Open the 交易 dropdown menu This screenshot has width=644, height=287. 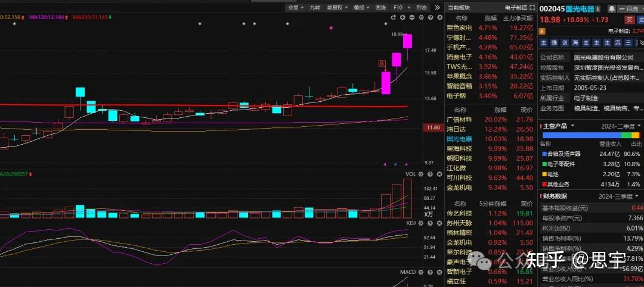pyautogui.click(x=295, y=8)
